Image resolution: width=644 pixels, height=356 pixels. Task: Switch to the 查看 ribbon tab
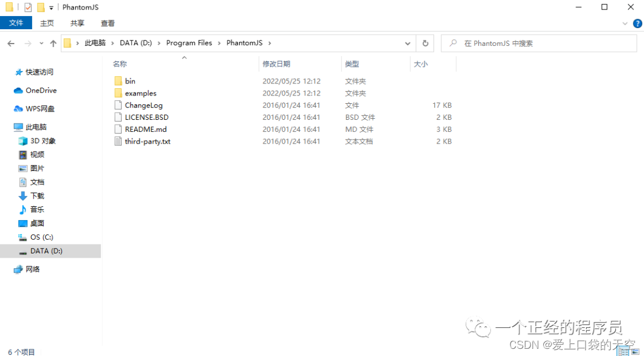107,23
